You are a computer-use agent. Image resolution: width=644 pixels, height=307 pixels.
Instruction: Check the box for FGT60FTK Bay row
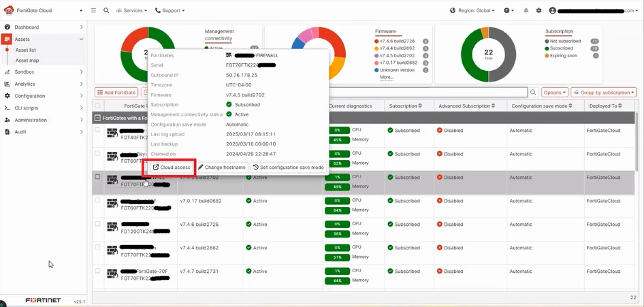(98, 153)
